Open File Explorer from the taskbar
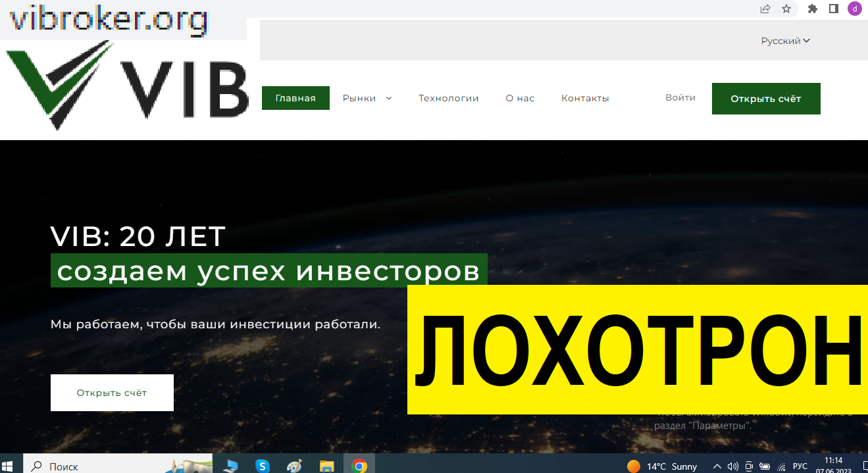The image size is (868, 473). (x=327, y=466)
